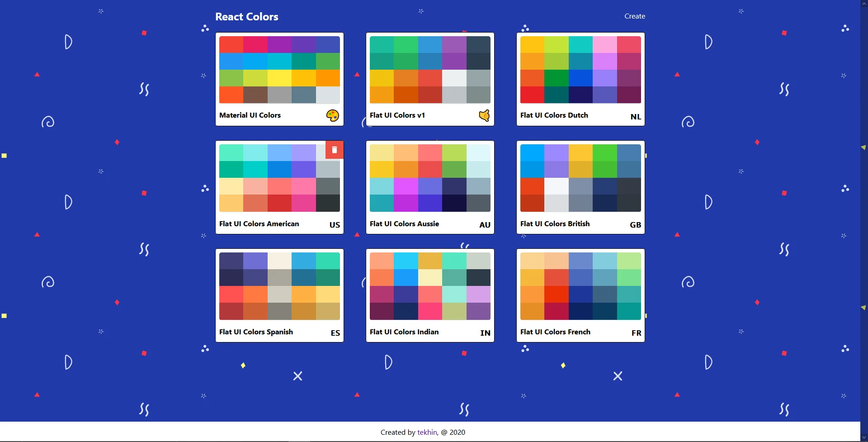868x442 pixels.
Task: Click the crimson swatch in French palette
Action: (x=557, y=311)
